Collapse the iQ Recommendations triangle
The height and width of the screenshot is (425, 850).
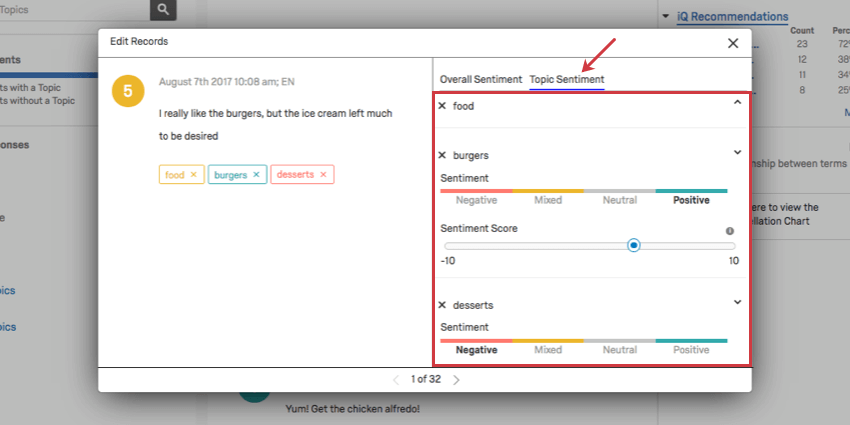666,16
